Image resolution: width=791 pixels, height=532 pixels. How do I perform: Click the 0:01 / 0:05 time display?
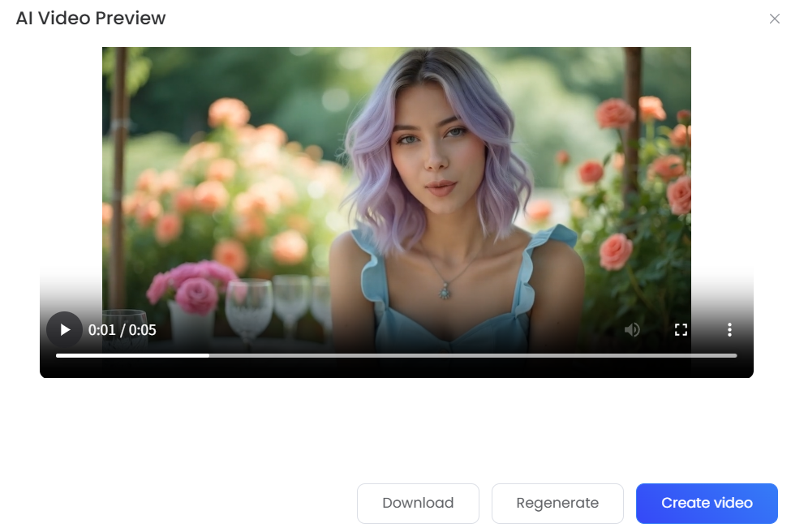(x=122, y=330)
